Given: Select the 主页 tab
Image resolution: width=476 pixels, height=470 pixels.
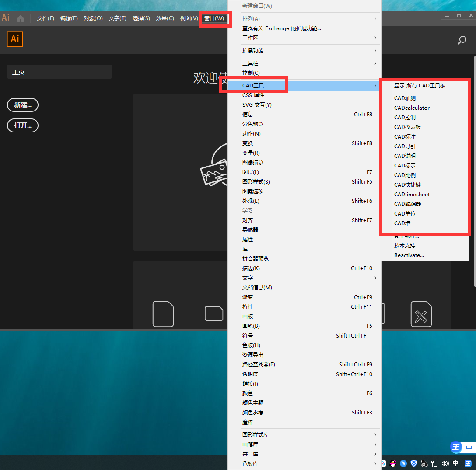Looking at the screenshot, I should (59, 72).
